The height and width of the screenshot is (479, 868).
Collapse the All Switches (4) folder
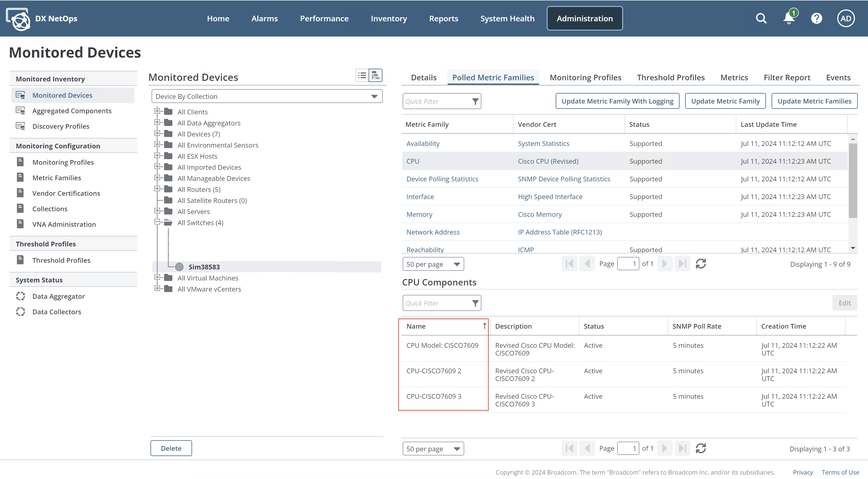[x=157, y=222]
